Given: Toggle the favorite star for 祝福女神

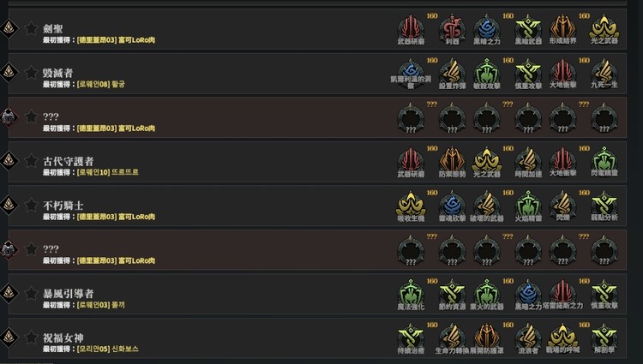Looking at the screenshot, I should pos(31,337).
